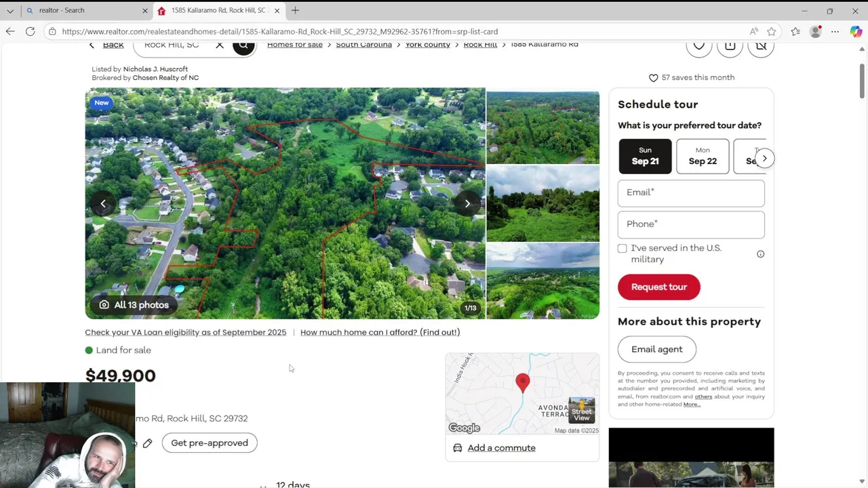Clear the Rock Hill, SC search text
868x488 pixels.
click(x=220, y=45)
